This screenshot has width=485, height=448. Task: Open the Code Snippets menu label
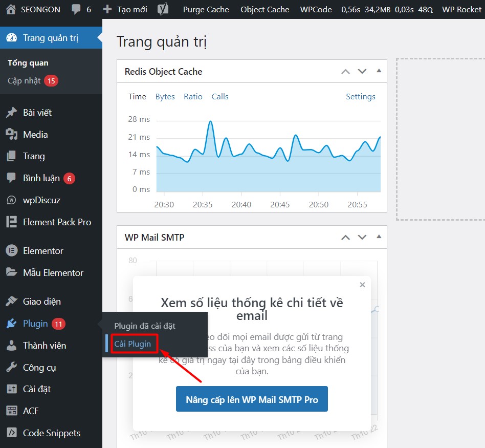coord(52,433)
